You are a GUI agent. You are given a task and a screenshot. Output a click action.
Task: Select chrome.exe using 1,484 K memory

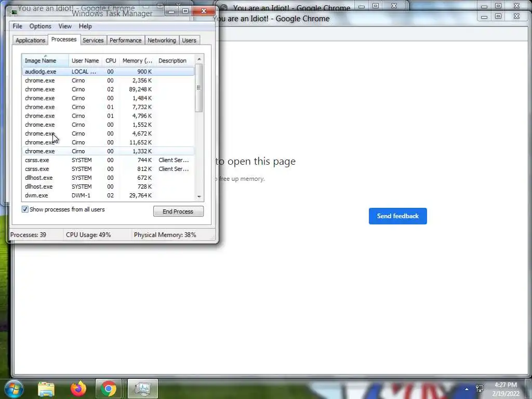[108, 98]
